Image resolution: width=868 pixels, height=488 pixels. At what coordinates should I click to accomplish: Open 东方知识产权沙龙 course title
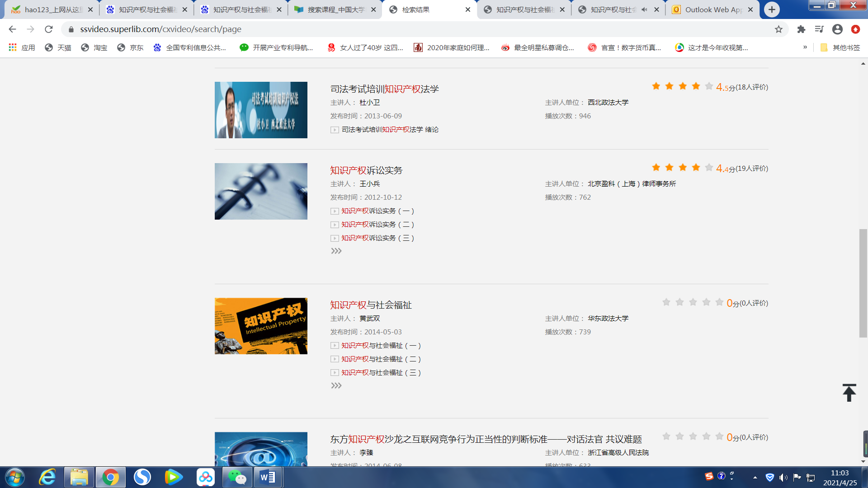(486, 439)
